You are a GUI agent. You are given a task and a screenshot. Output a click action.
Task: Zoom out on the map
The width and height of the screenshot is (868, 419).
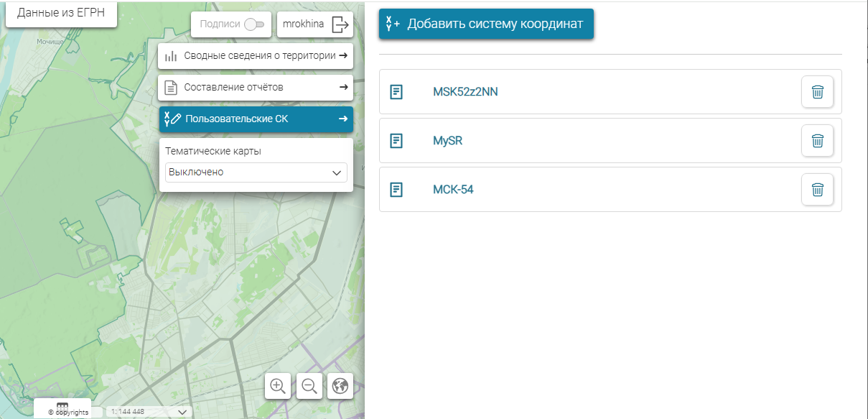pyautogui.click(x=309, y=386)
